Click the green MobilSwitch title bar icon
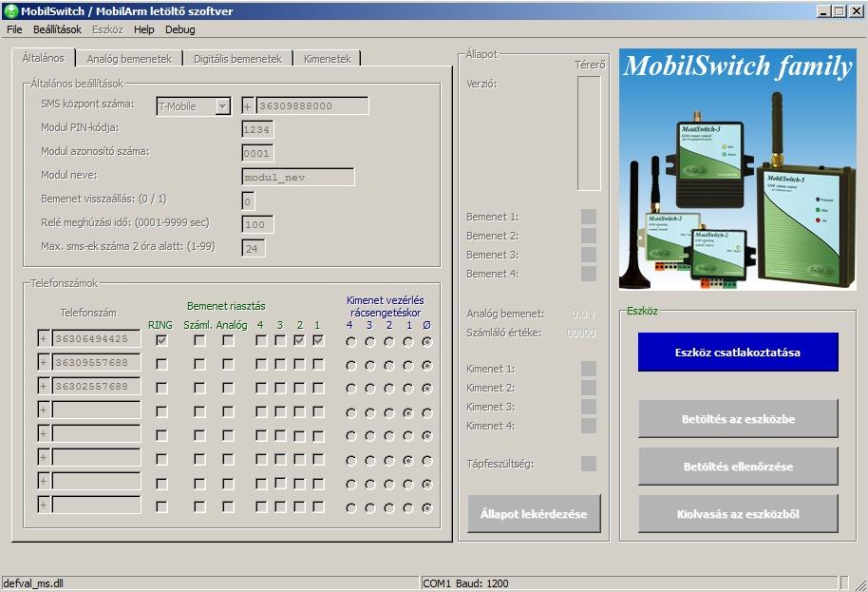The height and width of the screenshot is (592, 868). click(x=11, y=10)
